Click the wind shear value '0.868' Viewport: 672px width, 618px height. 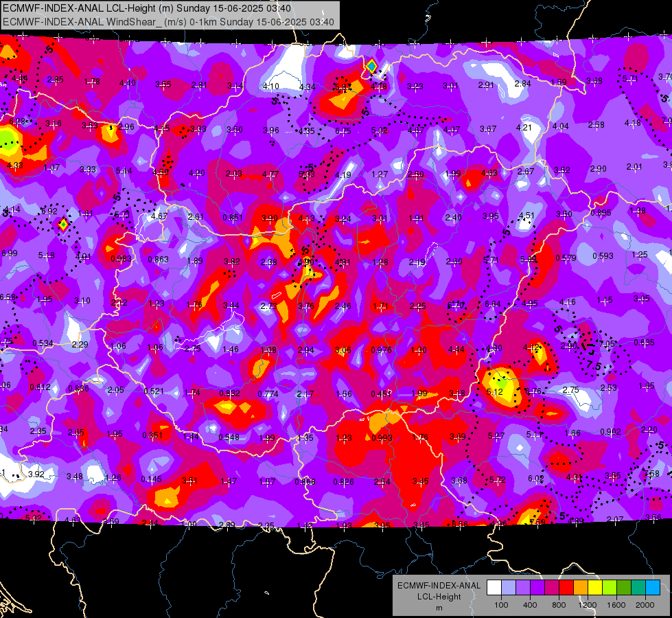pos(305,481)
